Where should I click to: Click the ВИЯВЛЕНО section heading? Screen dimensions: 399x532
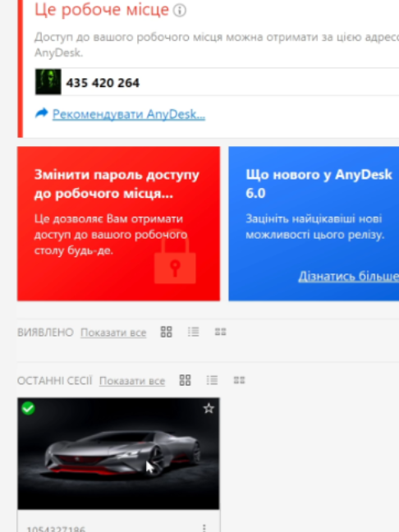(x=45, y=332)
